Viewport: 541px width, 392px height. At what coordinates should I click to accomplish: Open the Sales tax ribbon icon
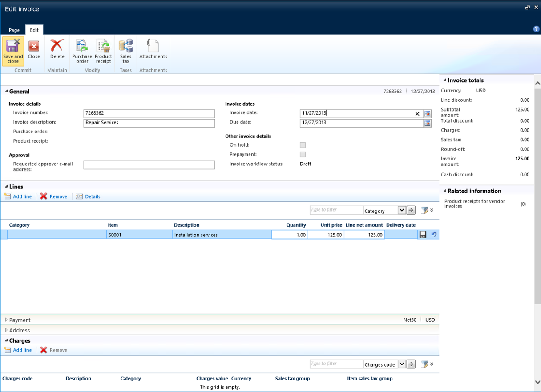[x=125, y=51]
